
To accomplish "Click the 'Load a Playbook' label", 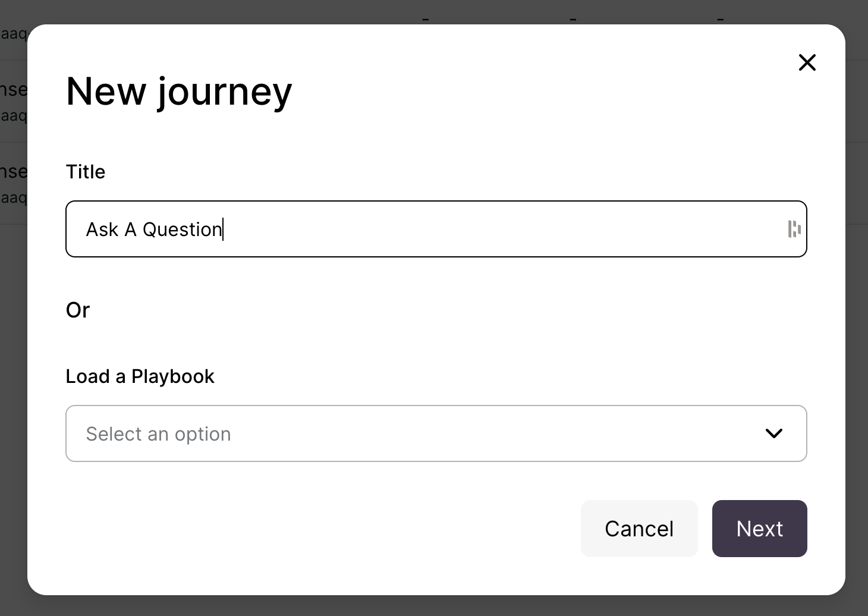I will 140,376.
